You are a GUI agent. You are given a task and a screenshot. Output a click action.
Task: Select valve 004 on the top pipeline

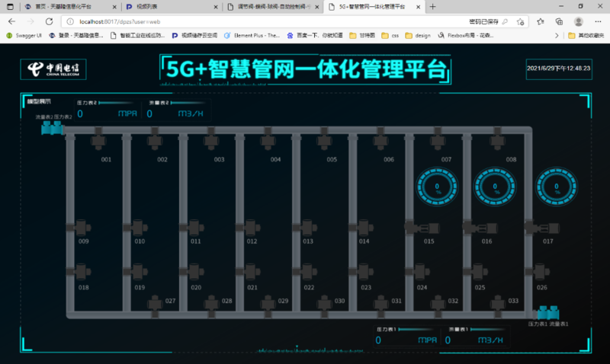[x=266, y=140]
